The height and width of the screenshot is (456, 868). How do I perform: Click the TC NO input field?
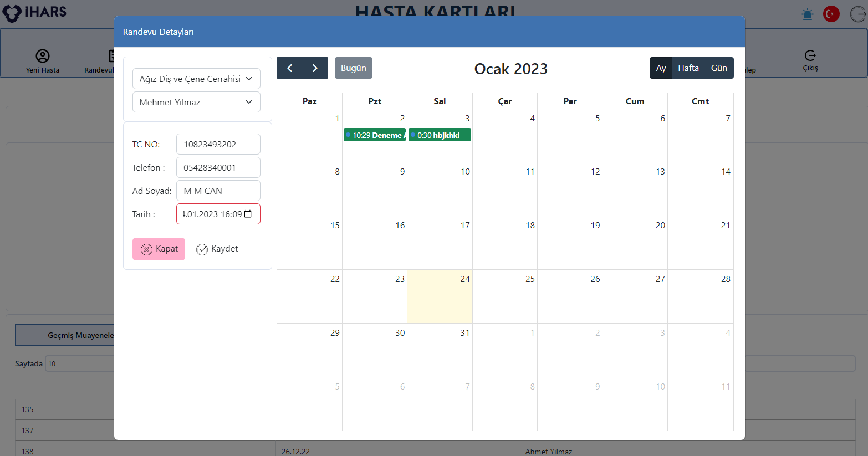point(218,144)
